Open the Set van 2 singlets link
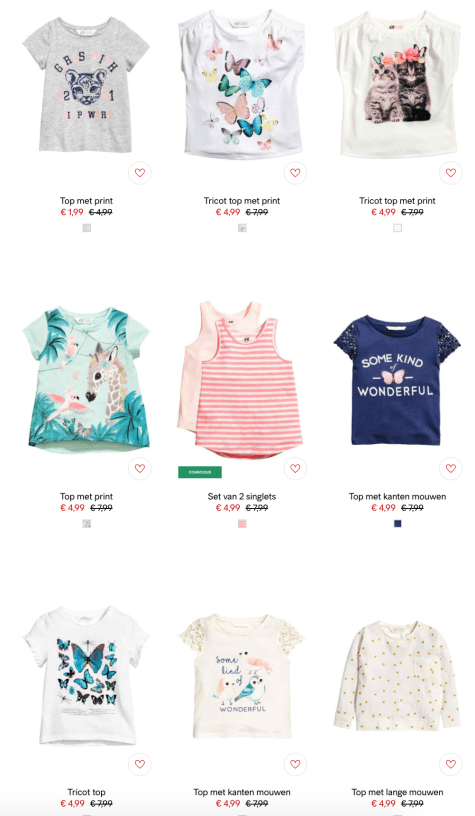 242,496
